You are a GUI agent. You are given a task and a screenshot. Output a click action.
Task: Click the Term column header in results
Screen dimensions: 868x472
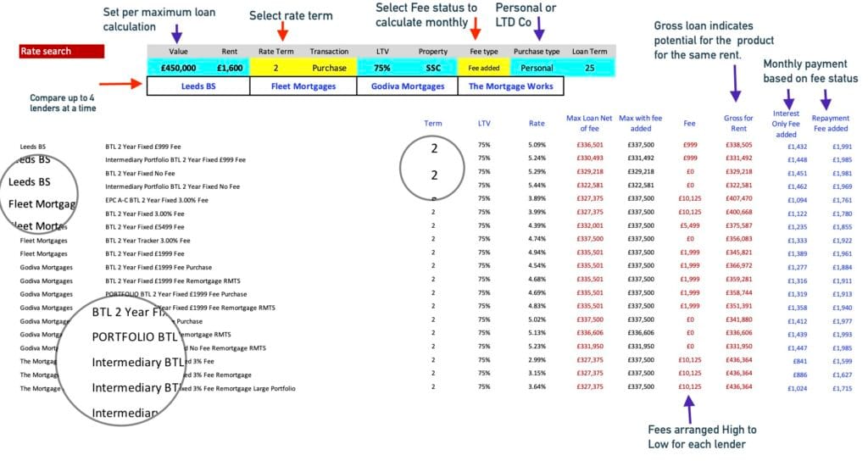[x=433, y=124]
